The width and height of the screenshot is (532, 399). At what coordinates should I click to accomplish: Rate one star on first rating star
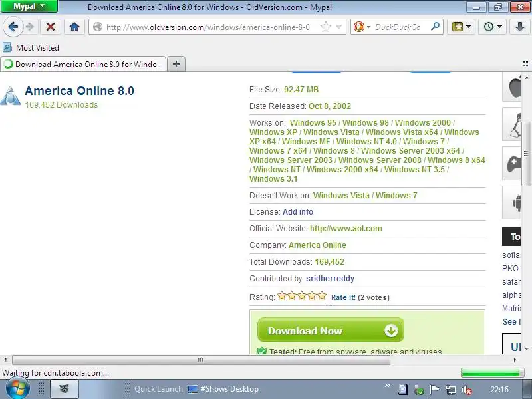[281, 296]
